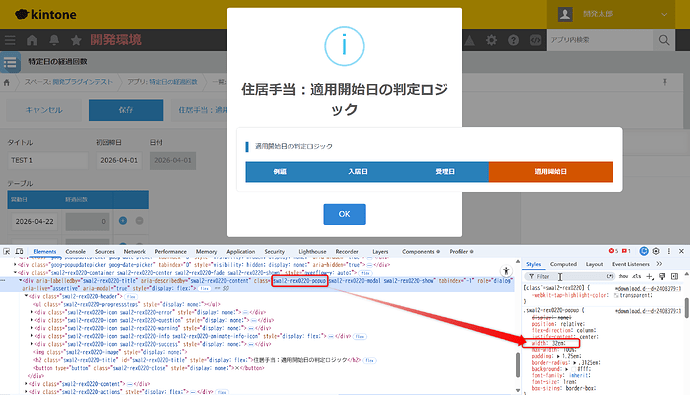Expand the swal2-rex0220-question icon div
Image resolution: width=690 pixels, height=395 pixels.
point(32,320)
